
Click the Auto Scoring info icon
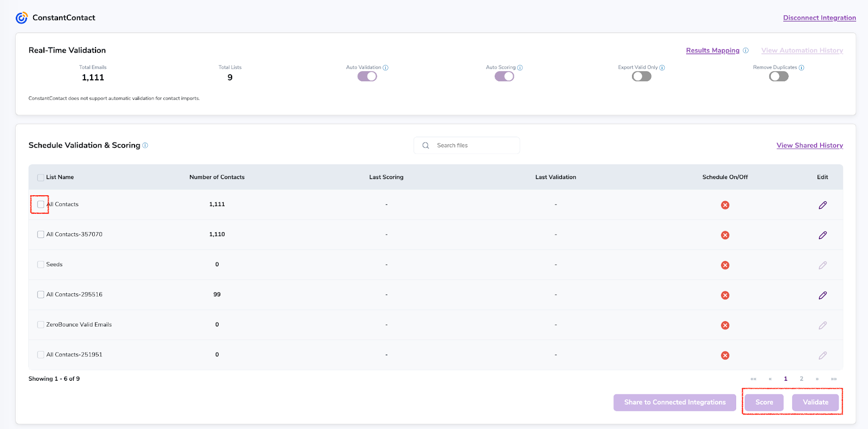coord(520,68)
